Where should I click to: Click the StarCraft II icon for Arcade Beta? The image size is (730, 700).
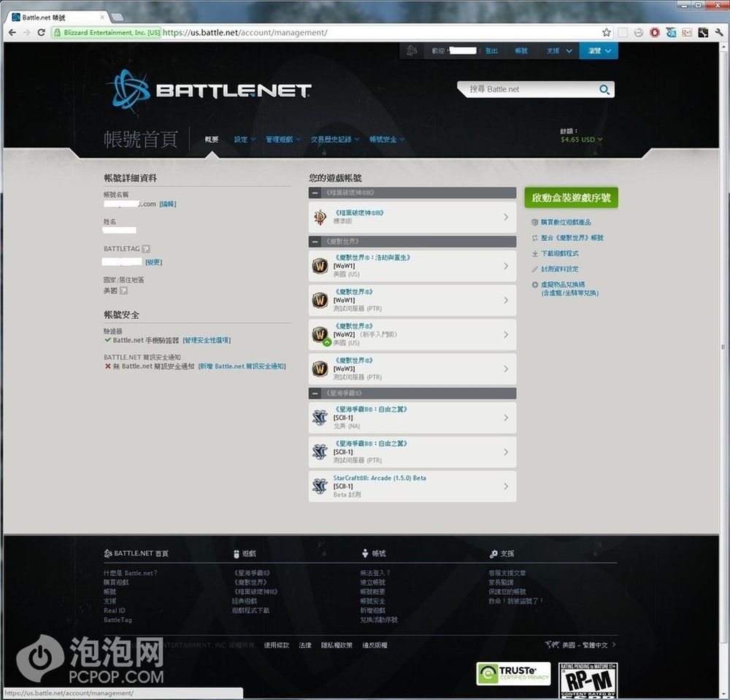[x=320, y=486]
